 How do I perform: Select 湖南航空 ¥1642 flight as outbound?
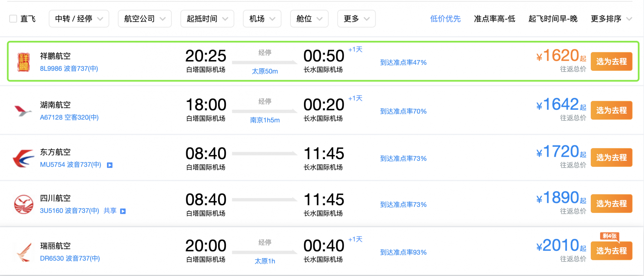click(611, 110)
